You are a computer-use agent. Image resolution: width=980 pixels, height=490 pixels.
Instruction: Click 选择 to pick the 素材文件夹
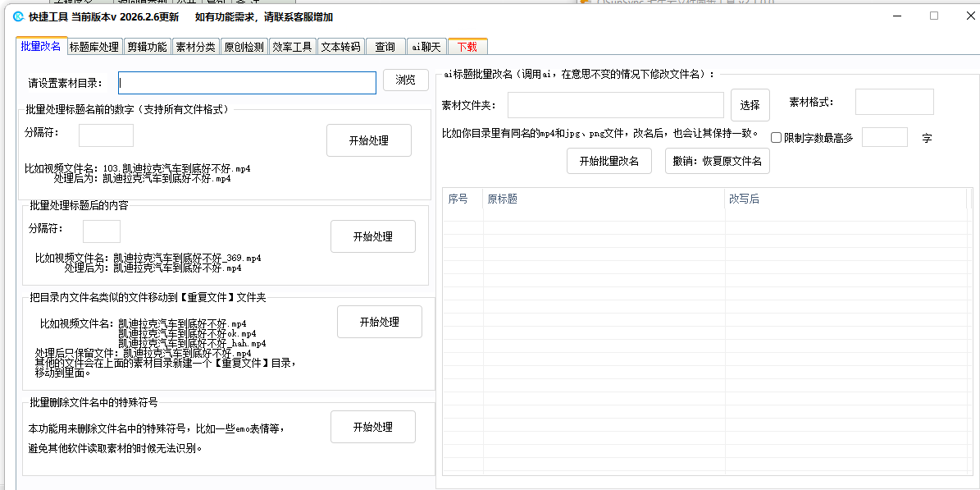pyautogui.click(x=750, y=105)
